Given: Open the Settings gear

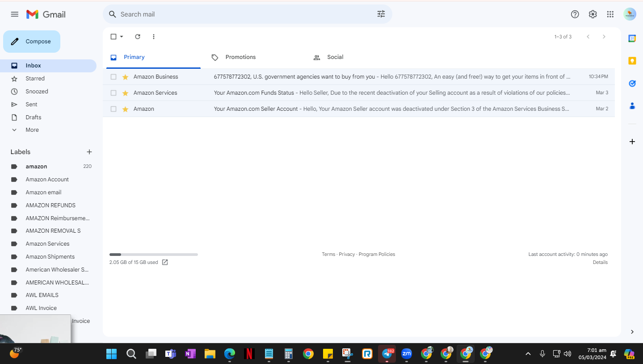Looking at the screenshot, I should click(x=593, y=14).
